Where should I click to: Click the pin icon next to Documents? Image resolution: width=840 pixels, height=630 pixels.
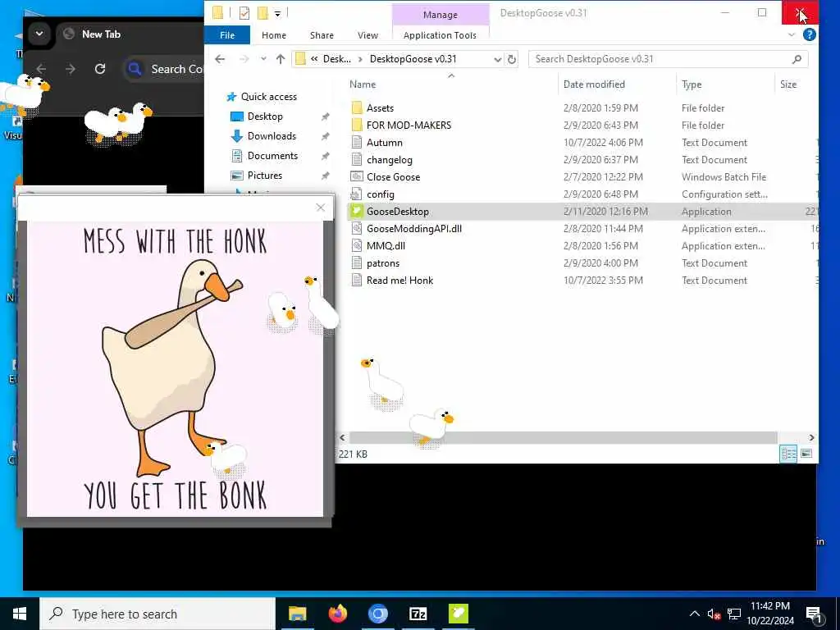325,156
